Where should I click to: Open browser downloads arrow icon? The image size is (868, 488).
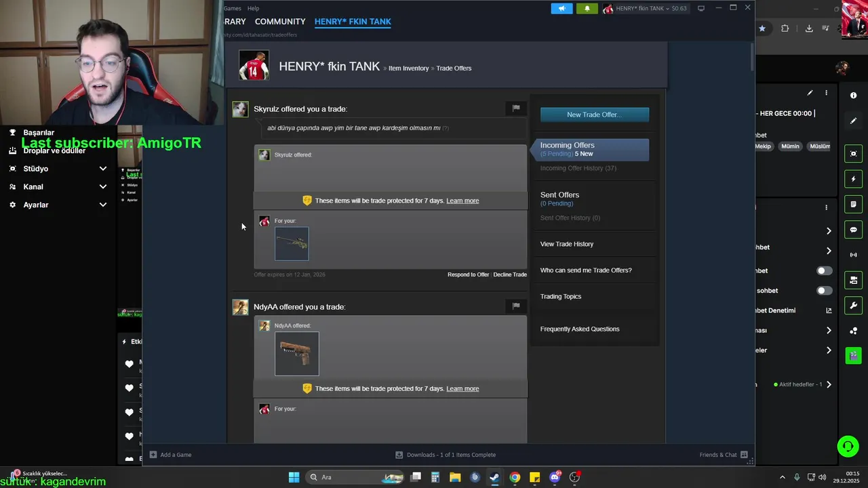tap(809, 28)
